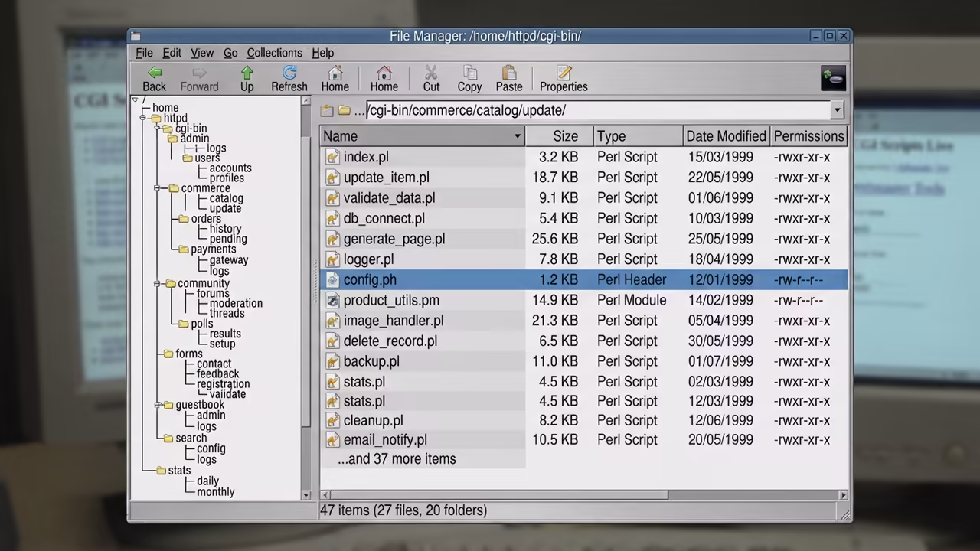Select the 'orders' folder in tree
Screen dimensions: 980x551
206,219
